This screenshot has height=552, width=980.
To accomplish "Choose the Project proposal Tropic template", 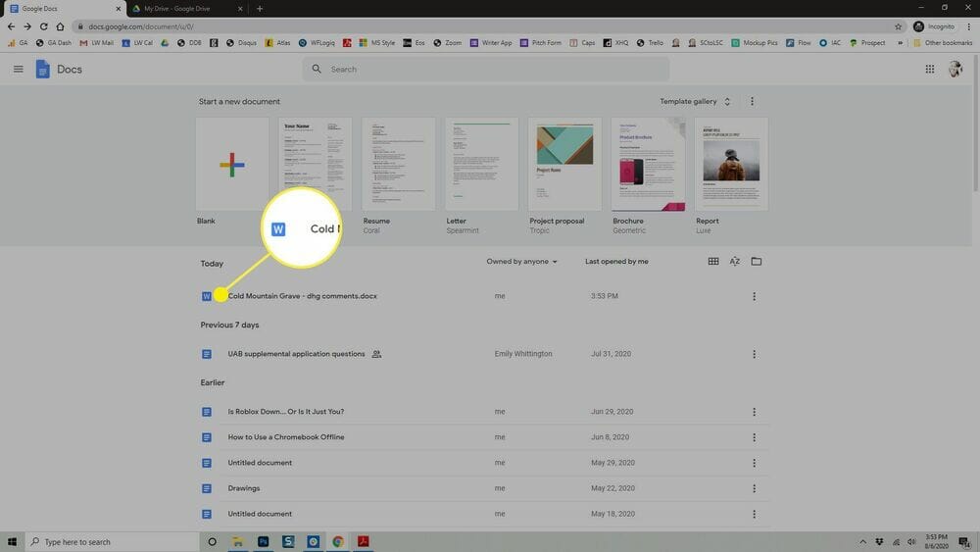I will click(564, 165).
